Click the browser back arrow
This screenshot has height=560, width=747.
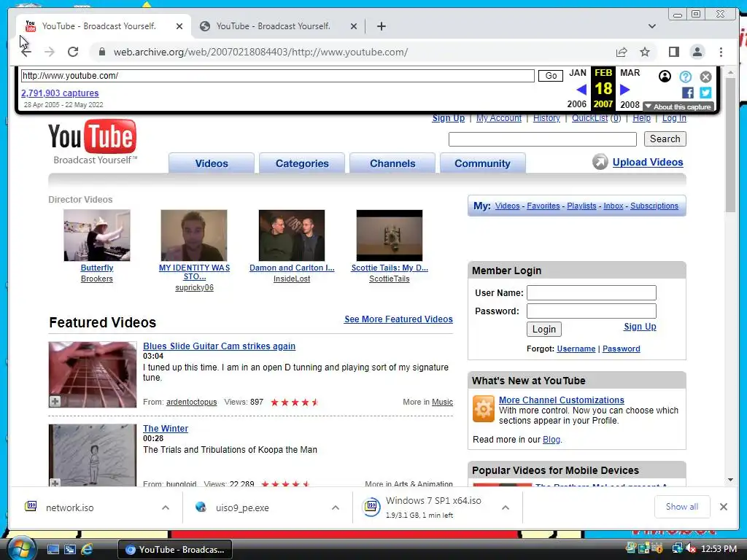(26, 52)
